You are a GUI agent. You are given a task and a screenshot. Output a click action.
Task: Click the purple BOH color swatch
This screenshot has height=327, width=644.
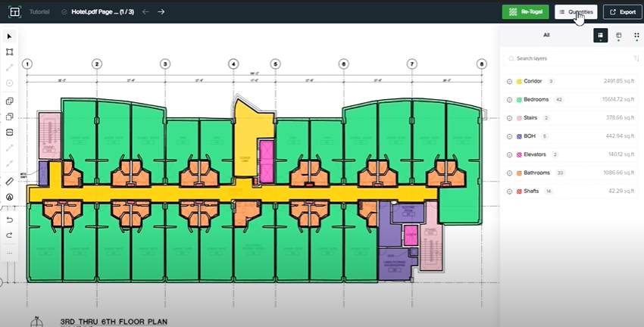point(519,136)
